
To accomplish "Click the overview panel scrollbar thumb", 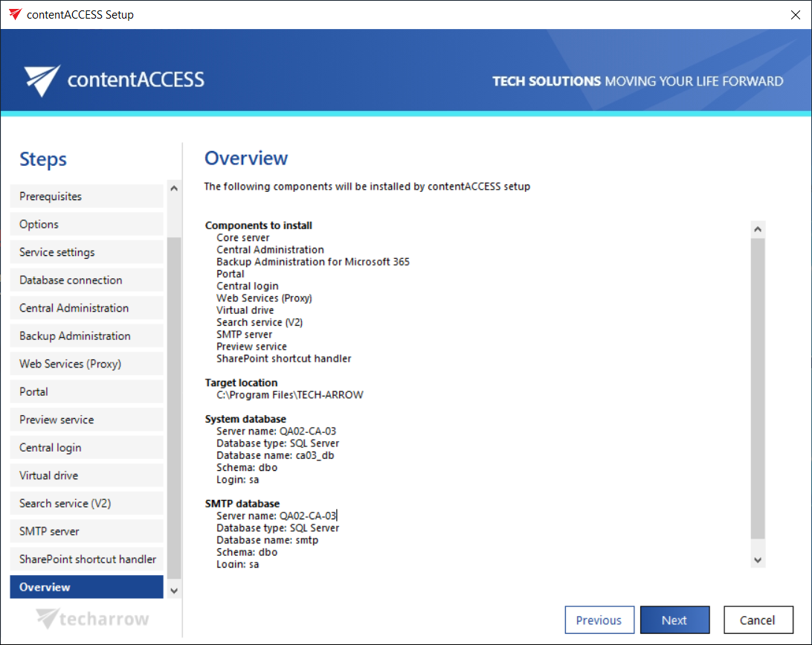I will (x=758, y=387).
